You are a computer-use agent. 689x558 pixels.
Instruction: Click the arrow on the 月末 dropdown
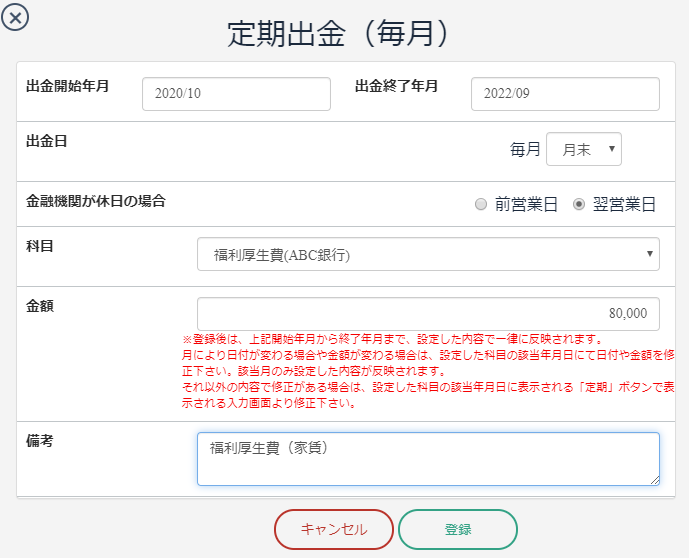[x=611, y=149]
